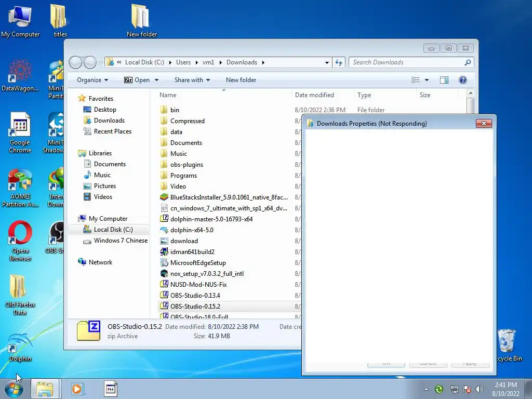Click the third taskbar program icon
This screenshot has width=532, height=399.
110,389
